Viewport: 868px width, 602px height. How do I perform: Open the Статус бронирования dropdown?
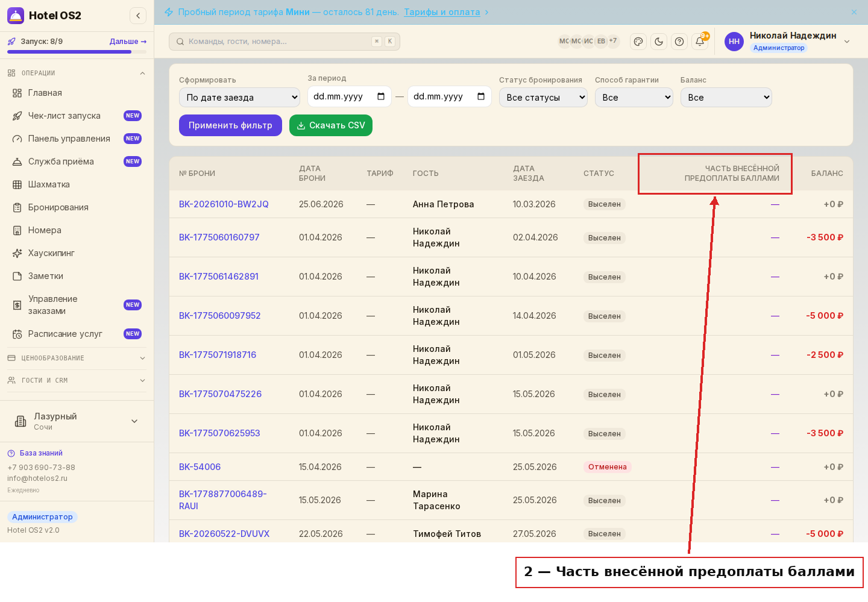543,98
